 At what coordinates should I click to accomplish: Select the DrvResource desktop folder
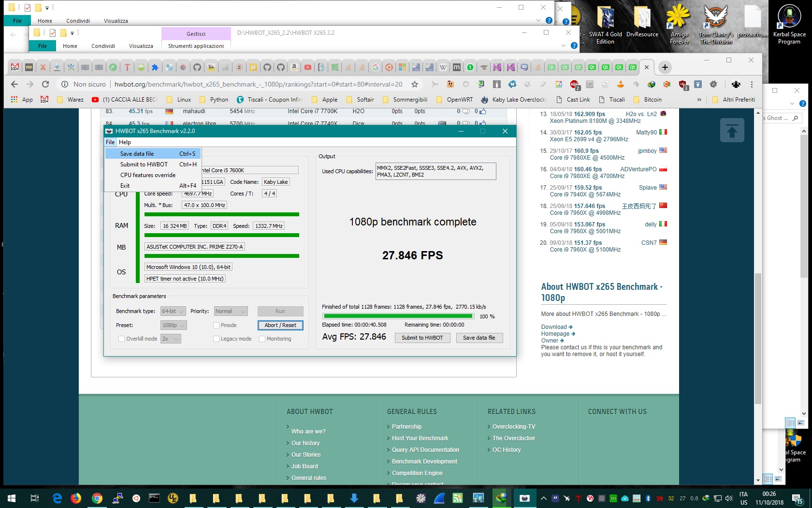[642, 21]
